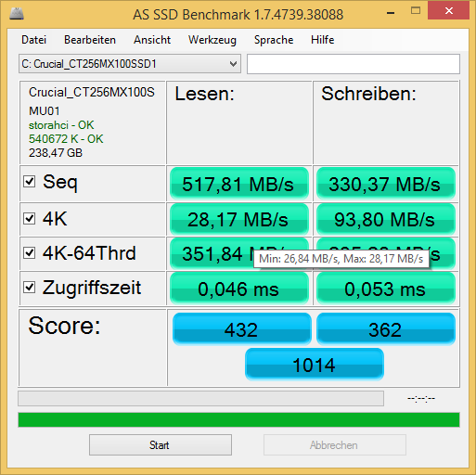Click the read access time 0,046 ms

click(239, 289)
